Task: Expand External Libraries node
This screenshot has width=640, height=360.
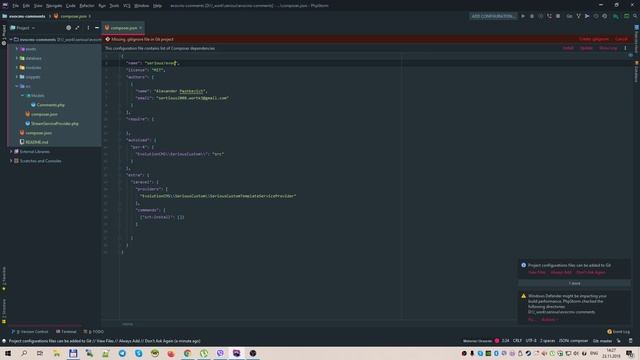Action: tap(11, 151)
